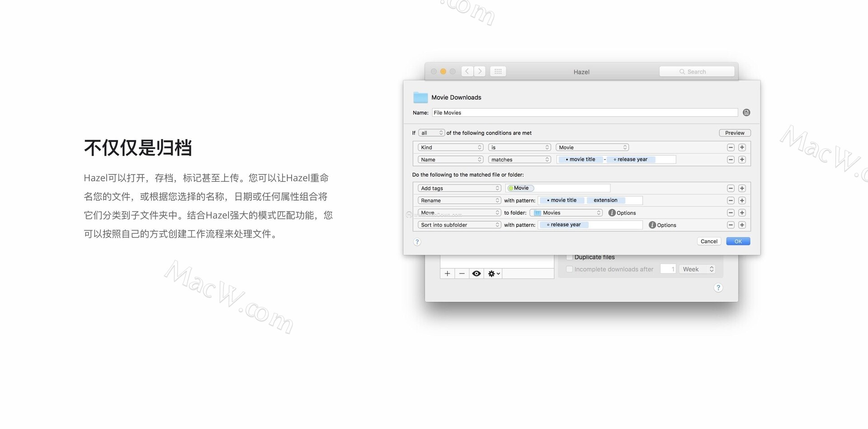Click the plus icon to add new rule
This screenshot has width=868, height=429.
(447, 273)
